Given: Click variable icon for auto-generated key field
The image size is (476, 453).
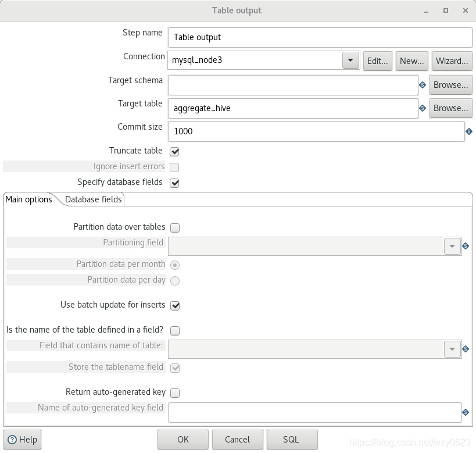Looking at the screenshot, I should pyautogui.click(x=466, y=412).
